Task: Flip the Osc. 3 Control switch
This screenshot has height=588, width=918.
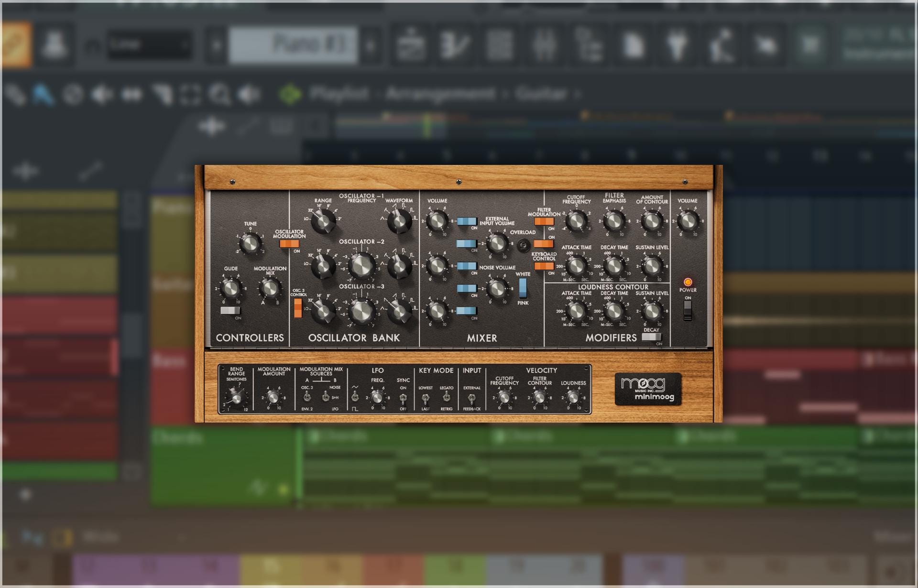Action: click(x=298, y=308)
